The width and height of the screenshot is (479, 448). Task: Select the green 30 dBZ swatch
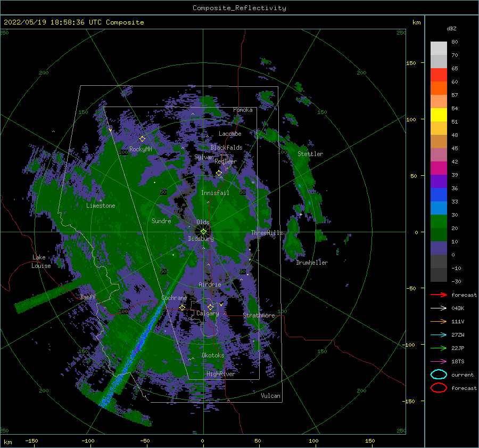point(439,222)
